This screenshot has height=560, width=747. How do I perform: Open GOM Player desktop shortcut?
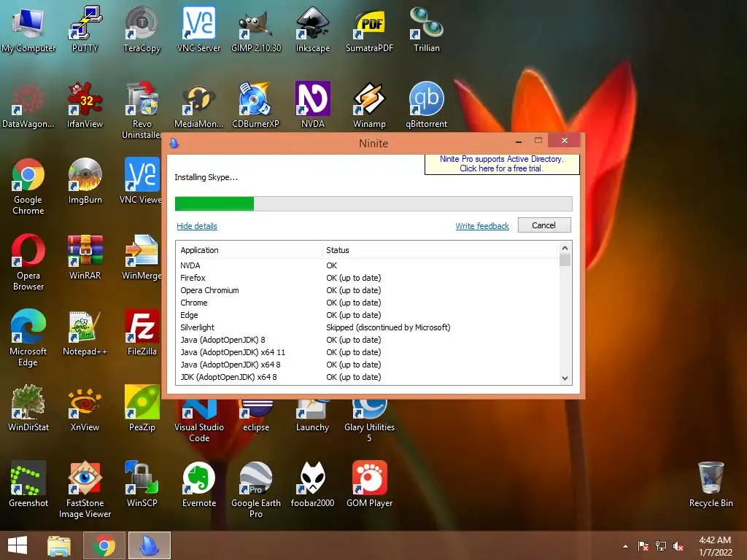[370, 484]
